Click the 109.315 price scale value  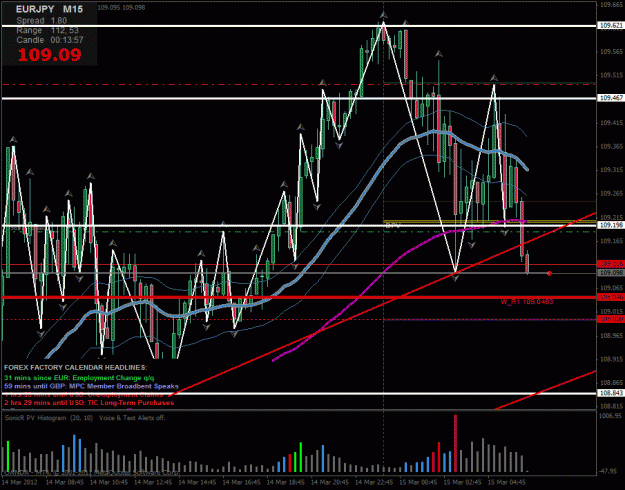[x=611, y=170]
